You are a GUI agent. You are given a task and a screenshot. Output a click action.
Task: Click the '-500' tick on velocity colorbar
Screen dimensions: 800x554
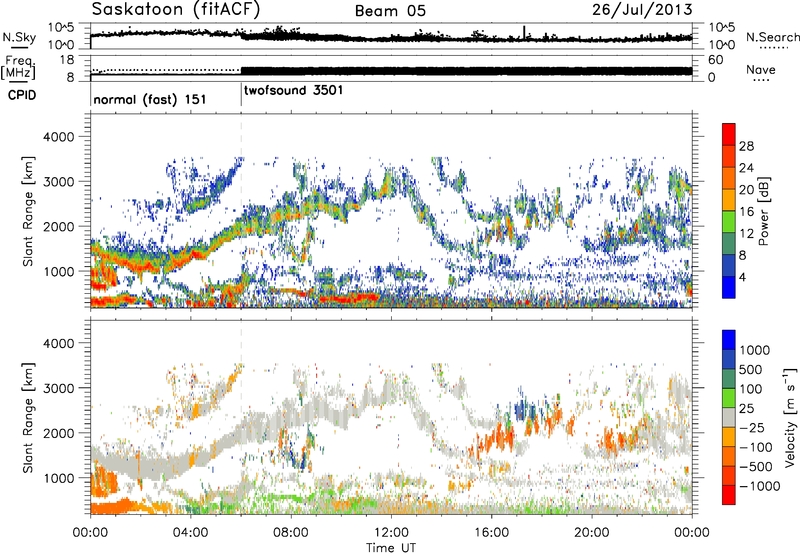click(x=755, y=466)
